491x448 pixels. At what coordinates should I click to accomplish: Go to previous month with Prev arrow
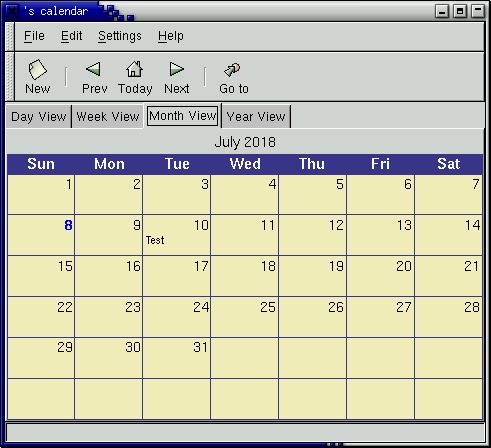(94, 77)
